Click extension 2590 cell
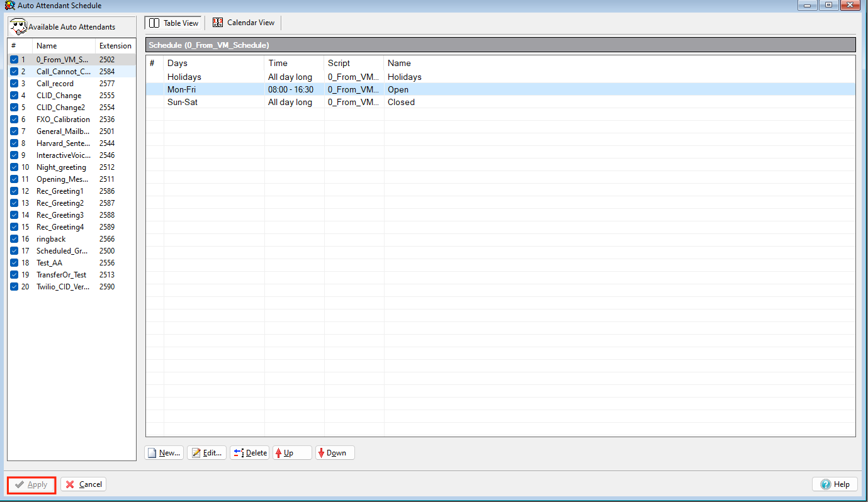Viewport: 868px width, 502px height. click(107, 287)
